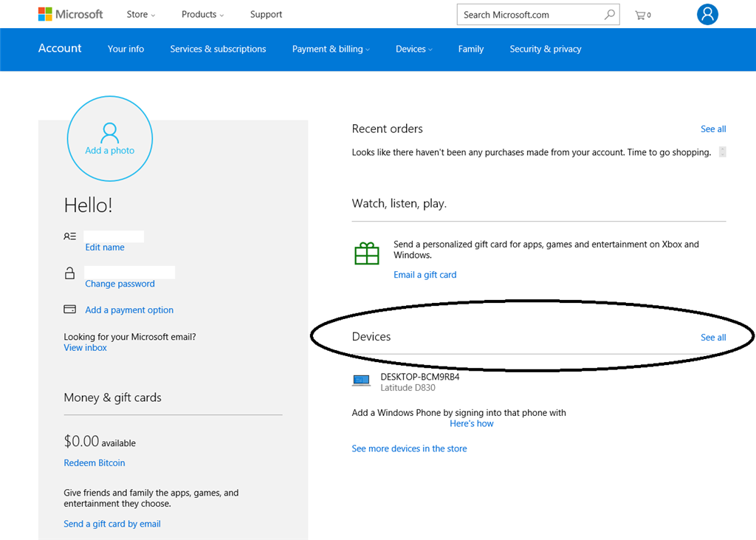Image resolution: width=756 pixels, height=540 pixels.
Task: Click the search magnifier icon
Action: (x=609, y=15)
